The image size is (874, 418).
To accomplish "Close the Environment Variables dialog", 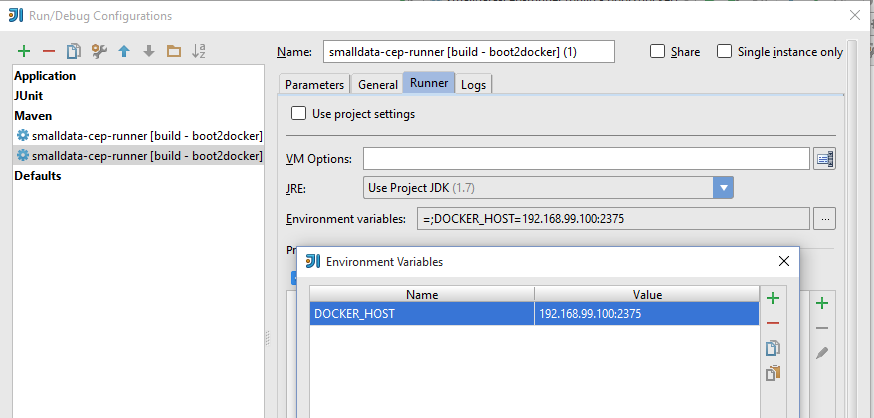I will pos(784,261).
